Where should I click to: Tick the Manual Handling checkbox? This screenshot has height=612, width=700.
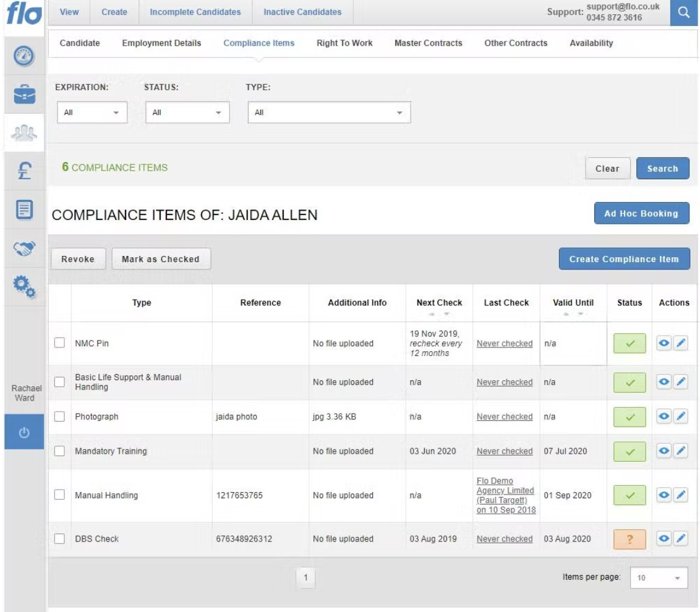[x=59, y=495]
